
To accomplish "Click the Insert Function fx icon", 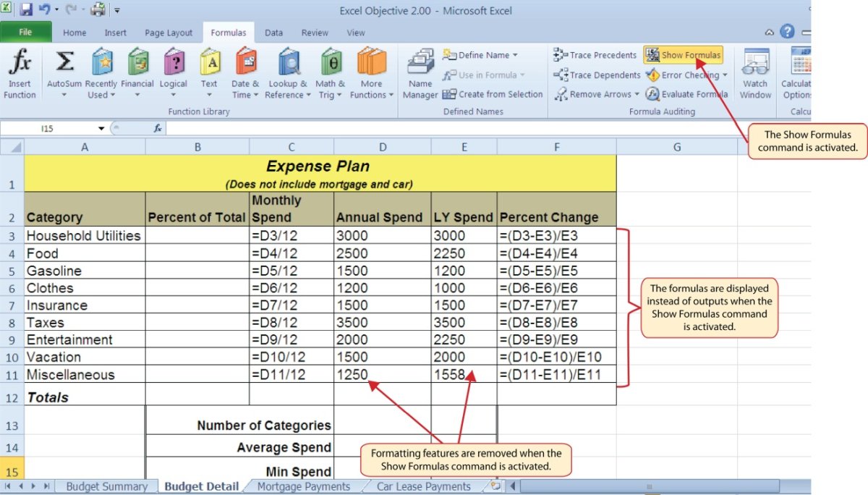I will [x=20, y=75].
